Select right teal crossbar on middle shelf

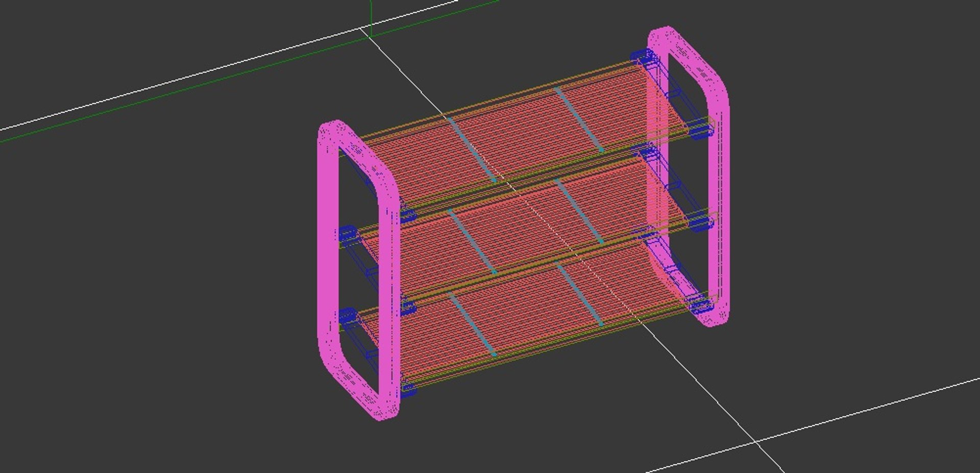click(579, 210)
